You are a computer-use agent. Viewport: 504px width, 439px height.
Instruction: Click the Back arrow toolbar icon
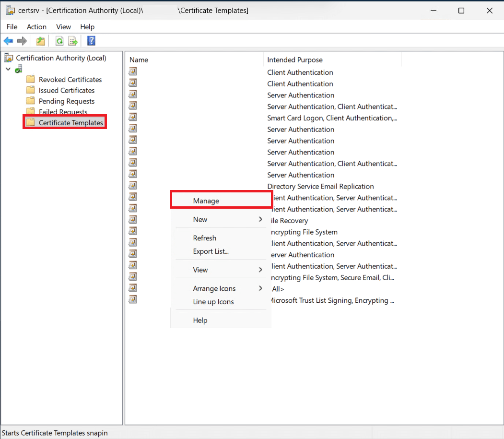tap(8, 41)
